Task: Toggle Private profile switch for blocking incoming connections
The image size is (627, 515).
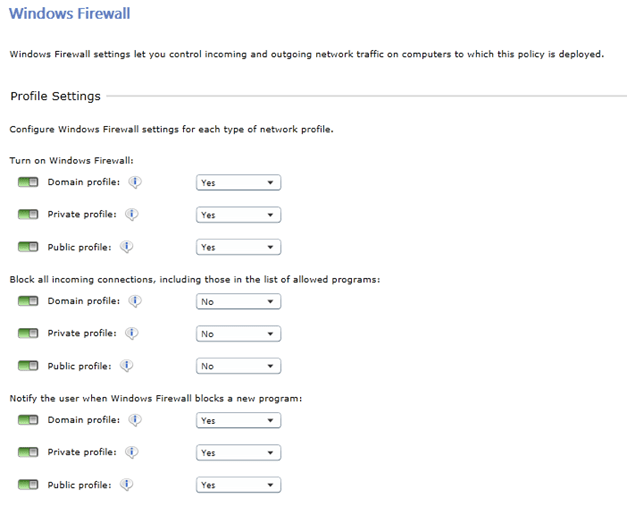Action: coord(28,334)
